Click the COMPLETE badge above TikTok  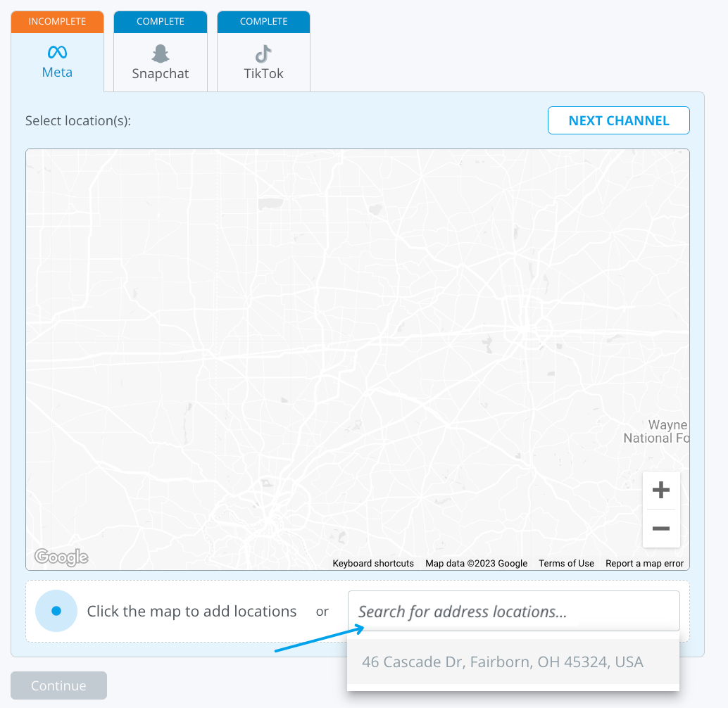(263, 22)
